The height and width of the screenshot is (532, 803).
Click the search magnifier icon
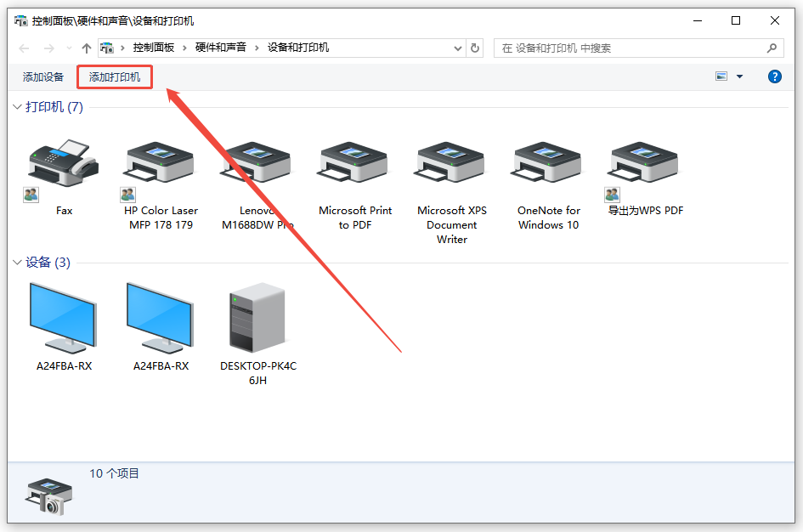click(x=772, y=48)
